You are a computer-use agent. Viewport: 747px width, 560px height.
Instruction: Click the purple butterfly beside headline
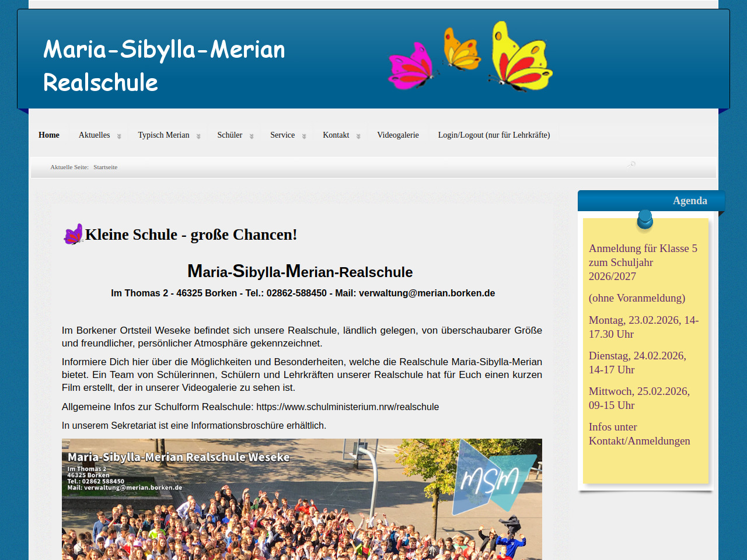click(73, 235)
